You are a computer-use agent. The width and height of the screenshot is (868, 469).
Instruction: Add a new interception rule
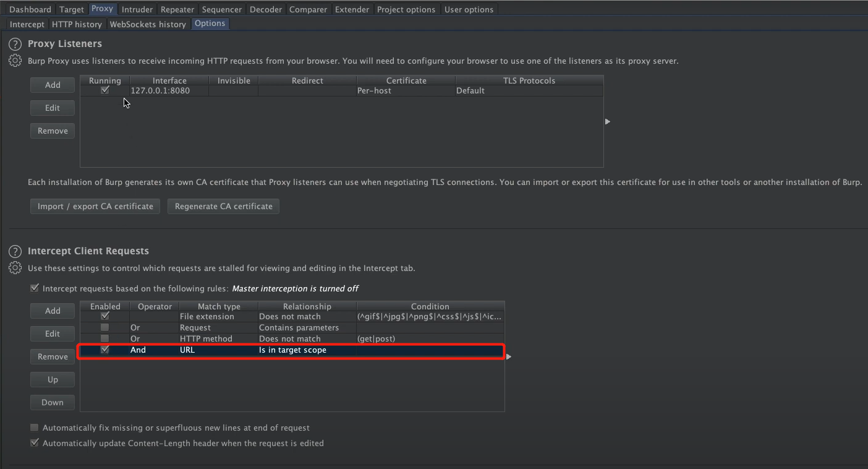53,311
